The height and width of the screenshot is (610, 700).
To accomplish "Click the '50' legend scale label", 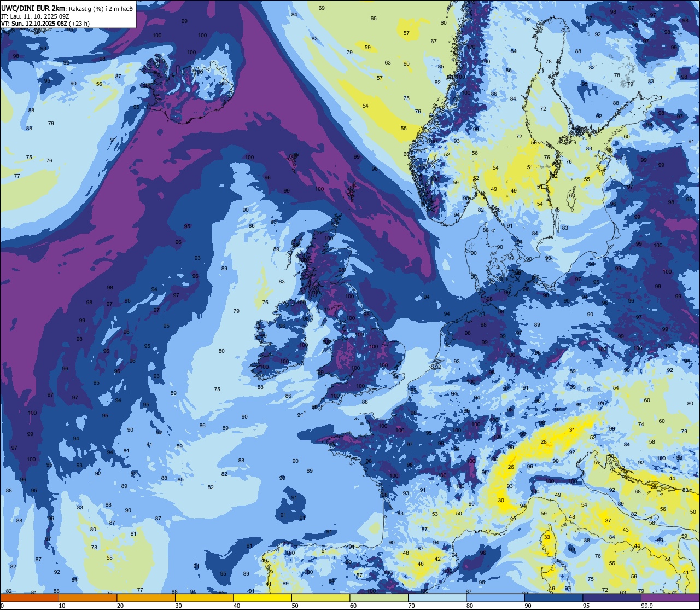I will tap(295, 606).
